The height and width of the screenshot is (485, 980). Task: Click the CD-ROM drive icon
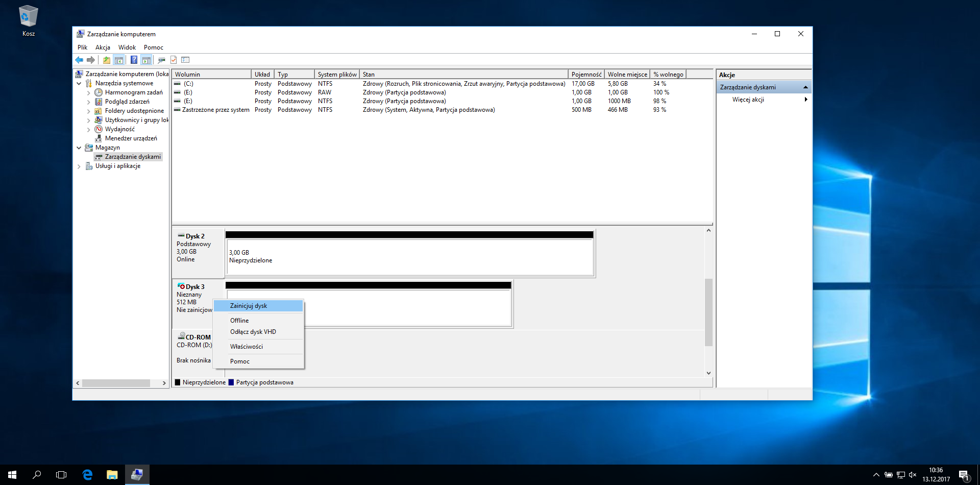tap(181, 336)
